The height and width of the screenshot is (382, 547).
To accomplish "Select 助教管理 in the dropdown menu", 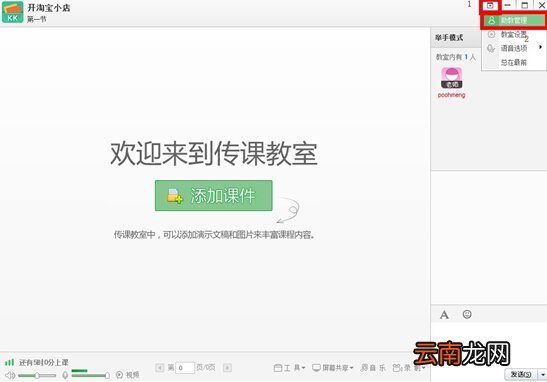I will [514, 20].
